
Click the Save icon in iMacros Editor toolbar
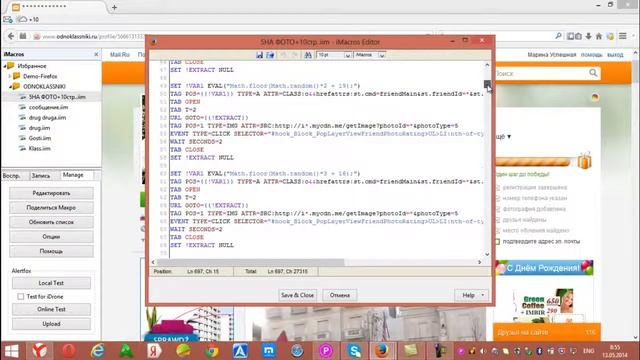[260, 55]
